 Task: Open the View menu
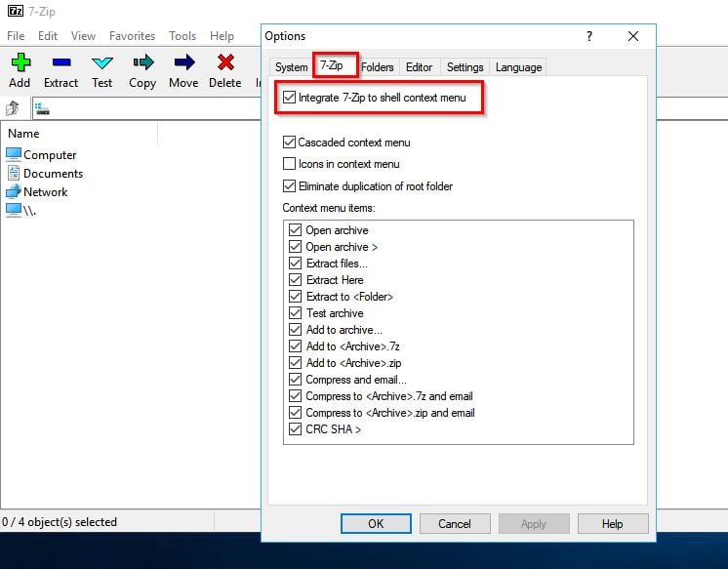pos(83,36)
